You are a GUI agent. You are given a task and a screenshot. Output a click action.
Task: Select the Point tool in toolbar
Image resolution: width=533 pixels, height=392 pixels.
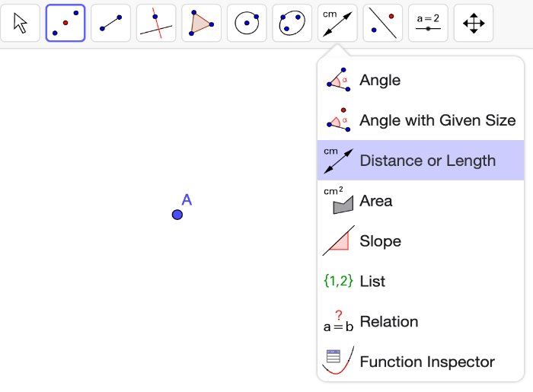tap(65, 23)
